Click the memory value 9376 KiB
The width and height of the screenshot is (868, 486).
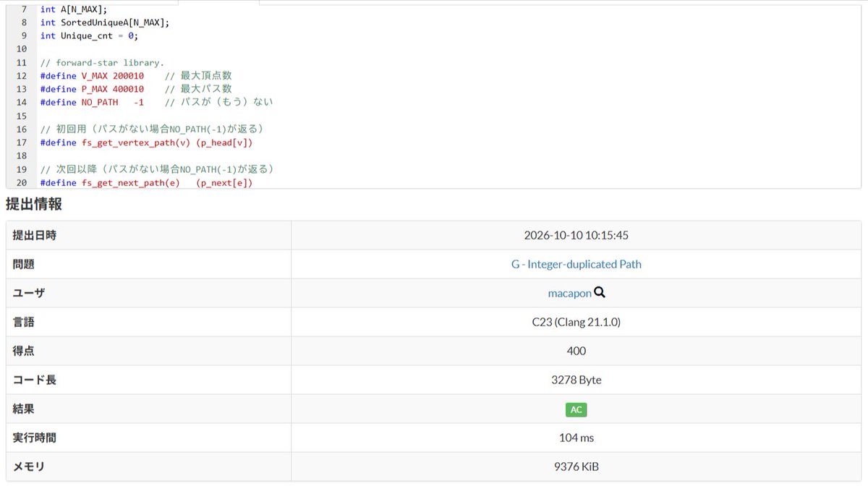click(576, 466)
